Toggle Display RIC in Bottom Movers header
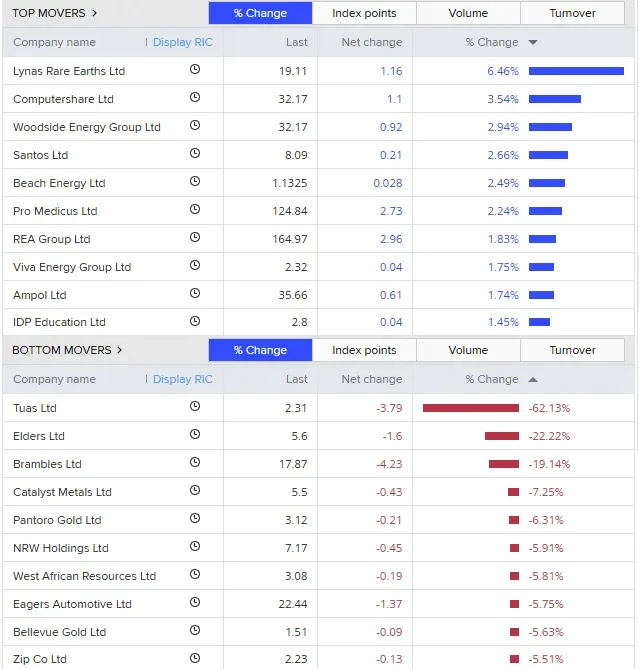 [183, 379]
